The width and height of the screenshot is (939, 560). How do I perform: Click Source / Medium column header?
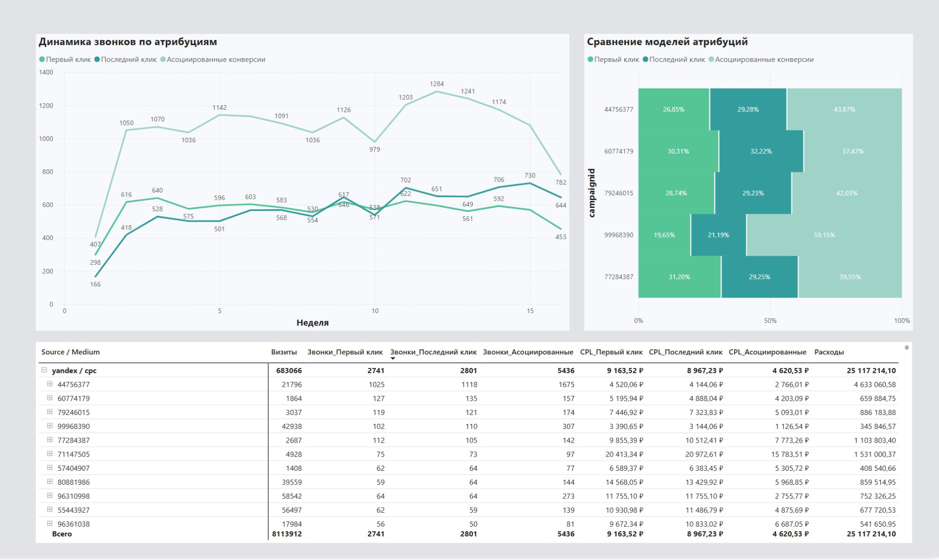click(x=70, y=352)
